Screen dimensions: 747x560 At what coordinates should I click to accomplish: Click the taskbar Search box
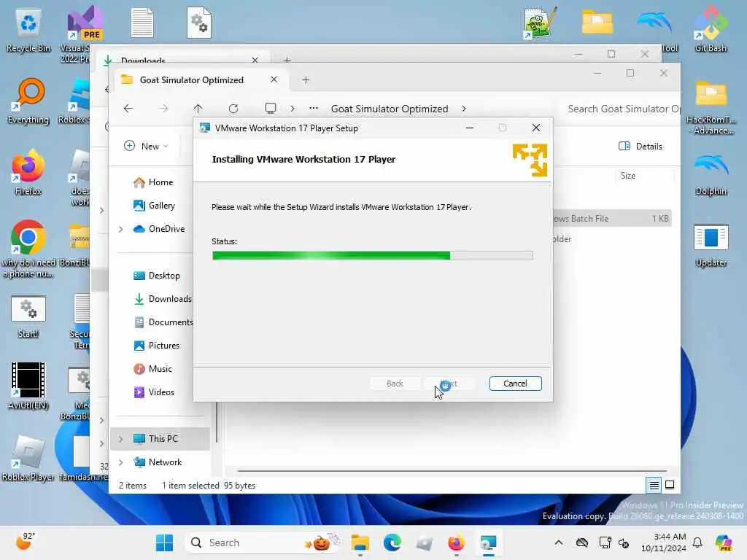[263, 542]
